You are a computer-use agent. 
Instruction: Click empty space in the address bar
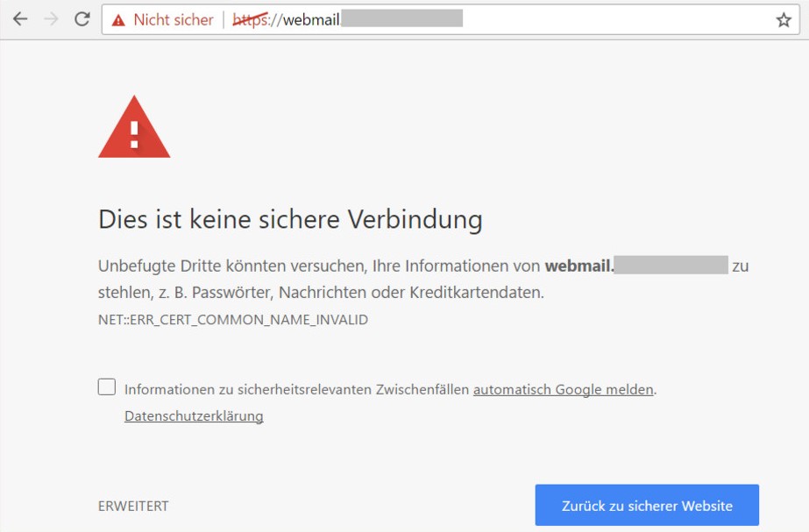point(614,20)
